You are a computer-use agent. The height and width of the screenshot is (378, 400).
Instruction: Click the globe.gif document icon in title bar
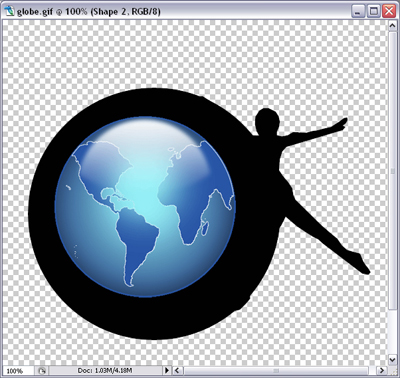pos(10,11)
